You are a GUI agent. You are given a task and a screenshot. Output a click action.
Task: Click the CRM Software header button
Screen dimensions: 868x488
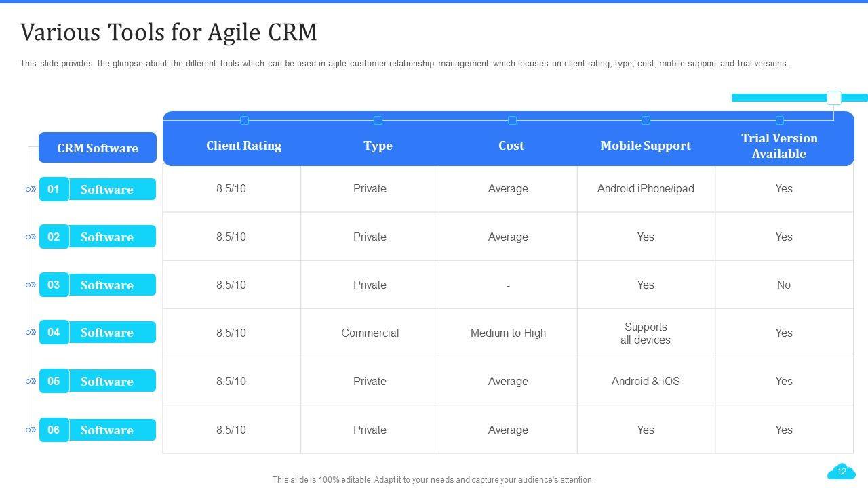pos(98,148)
